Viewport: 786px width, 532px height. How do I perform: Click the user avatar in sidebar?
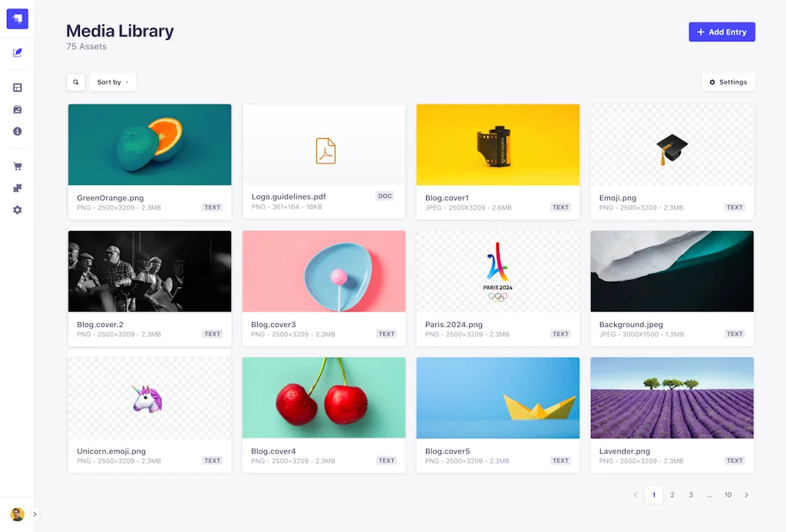[x=18, y=514]
